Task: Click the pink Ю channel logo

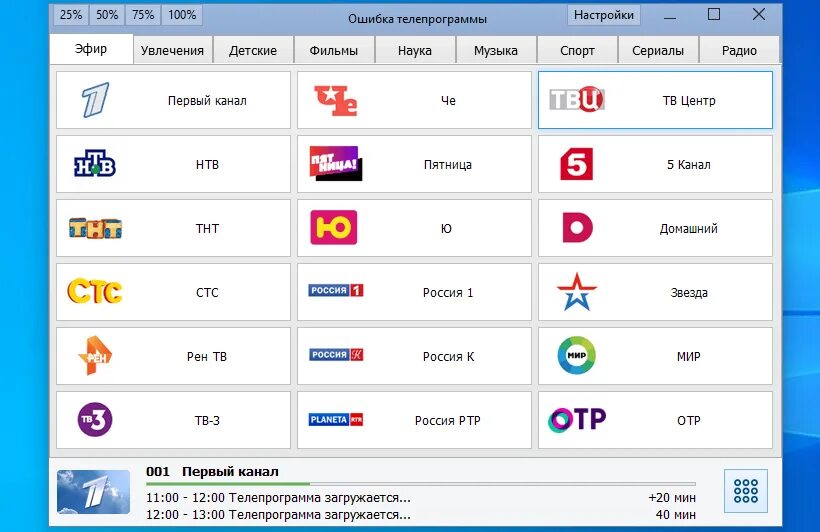Action: [334, 228]
